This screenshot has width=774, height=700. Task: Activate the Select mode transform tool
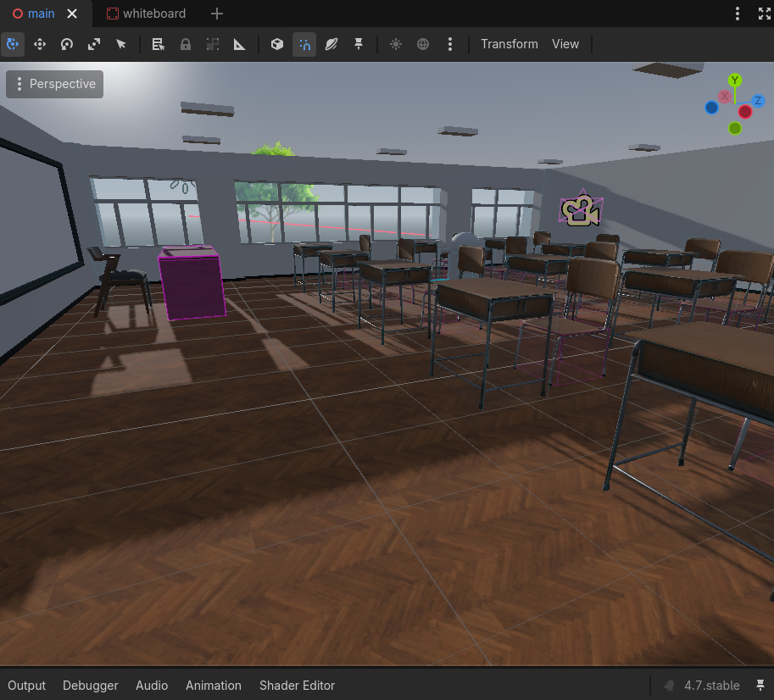(13, 44)
